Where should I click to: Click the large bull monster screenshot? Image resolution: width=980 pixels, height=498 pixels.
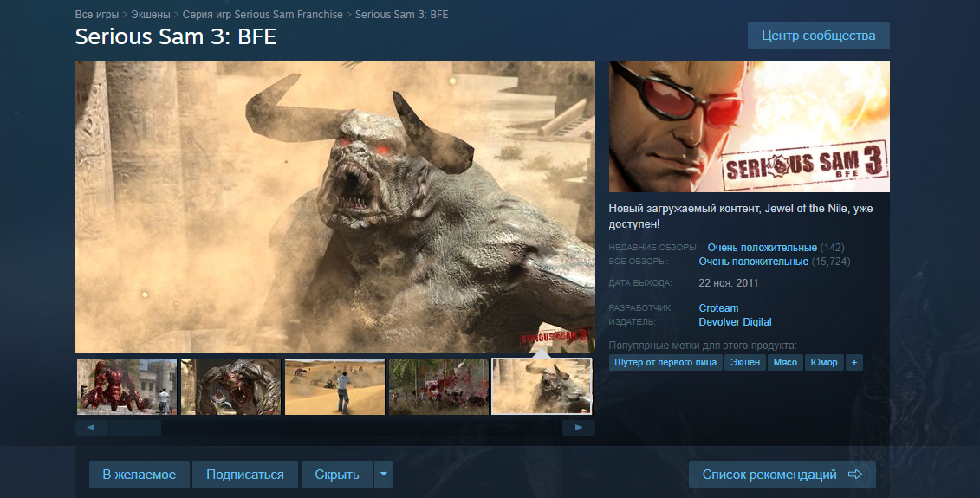[x=335, y=208]
